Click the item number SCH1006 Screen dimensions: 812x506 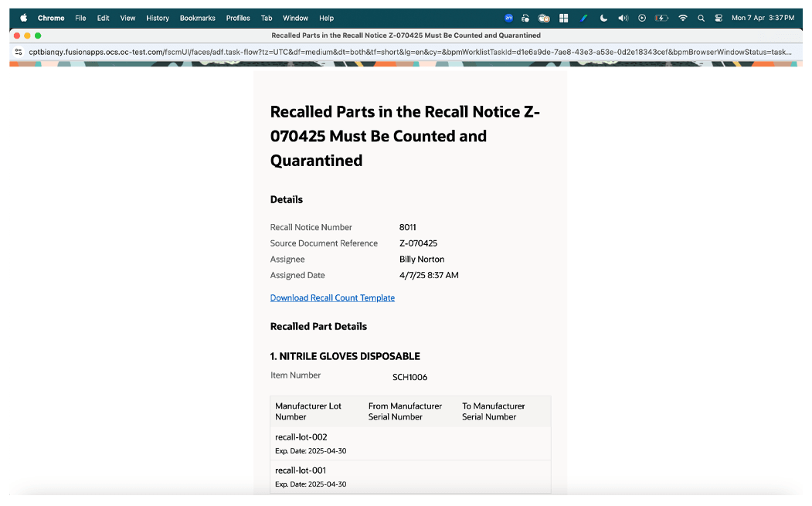pyautogui.click(x=409, y=377)
